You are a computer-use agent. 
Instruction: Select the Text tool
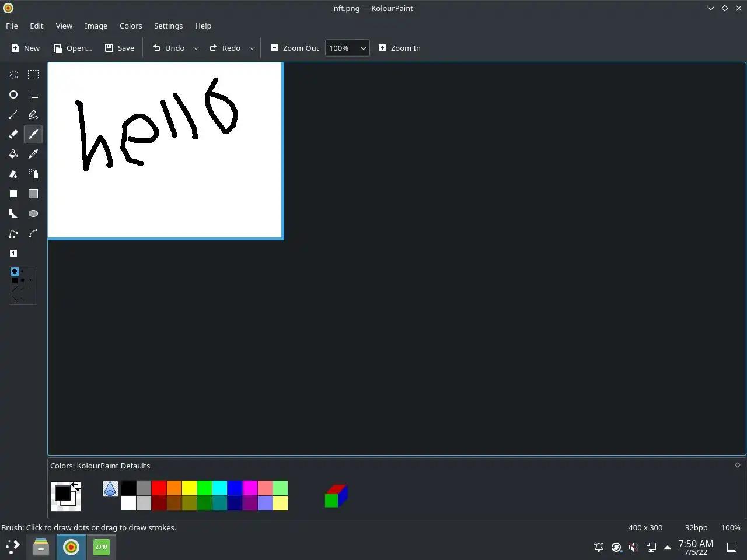click(33, 94)
